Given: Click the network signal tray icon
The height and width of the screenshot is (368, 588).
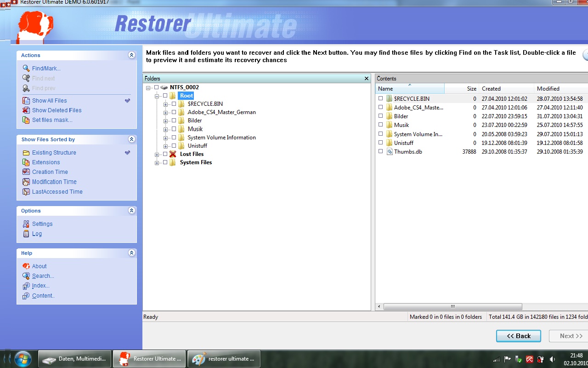Looking at the screenshot, I should pos(497,359).
